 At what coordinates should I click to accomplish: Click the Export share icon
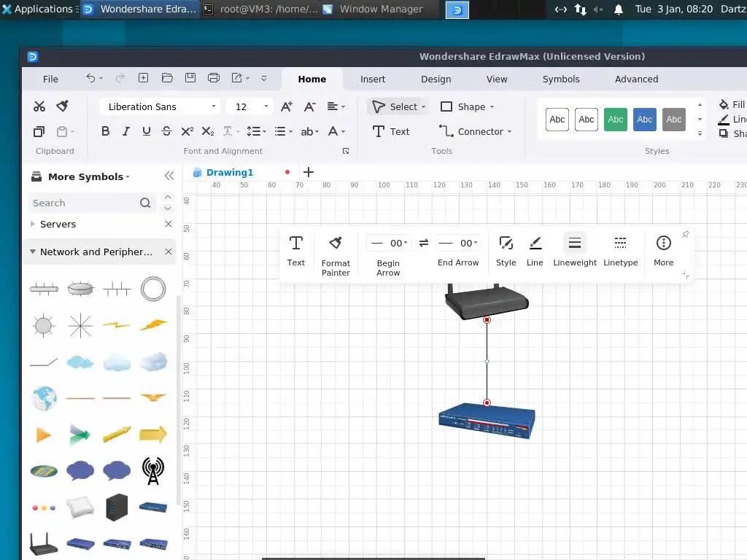click(x=237, y=78)
